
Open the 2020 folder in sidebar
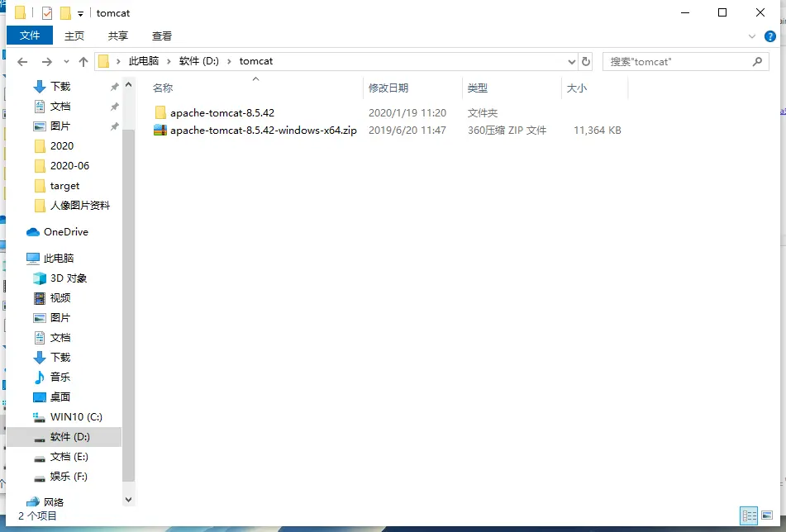coord(62,145)
